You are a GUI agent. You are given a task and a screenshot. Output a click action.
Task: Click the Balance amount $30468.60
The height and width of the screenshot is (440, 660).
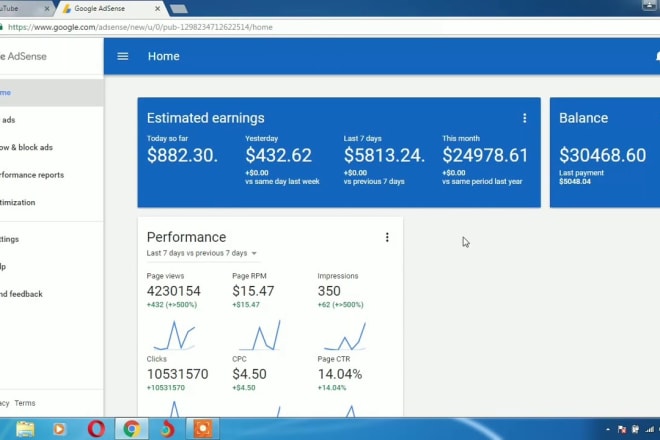pyautogui.click(x=602, y=155)
